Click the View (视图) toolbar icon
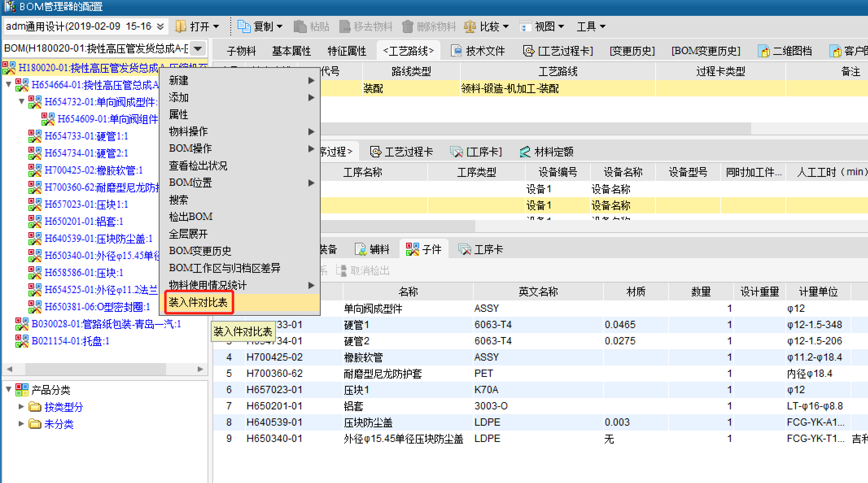 pos(525,26)
